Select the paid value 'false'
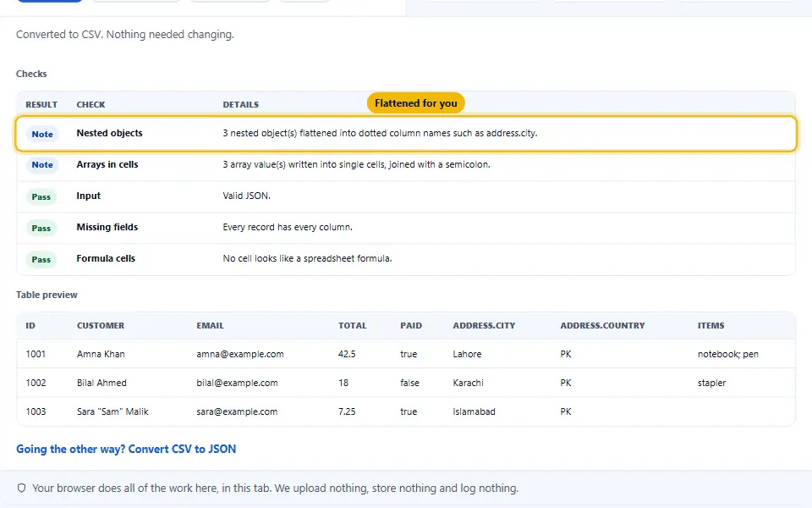 pos(409,383)
